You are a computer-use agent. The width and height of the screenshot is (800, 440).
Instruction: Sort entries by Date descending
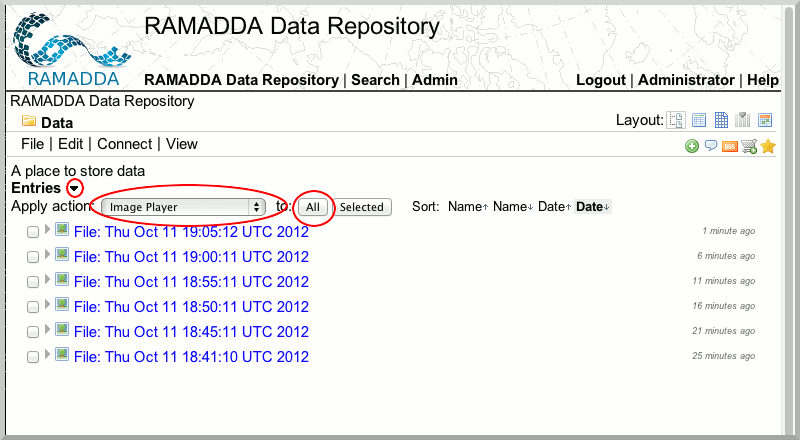pyautogui.click(x=593, y=207)
